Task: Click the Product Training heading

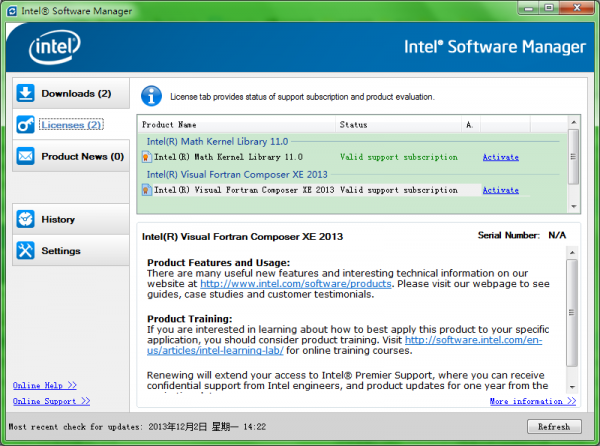Action: 189,319
